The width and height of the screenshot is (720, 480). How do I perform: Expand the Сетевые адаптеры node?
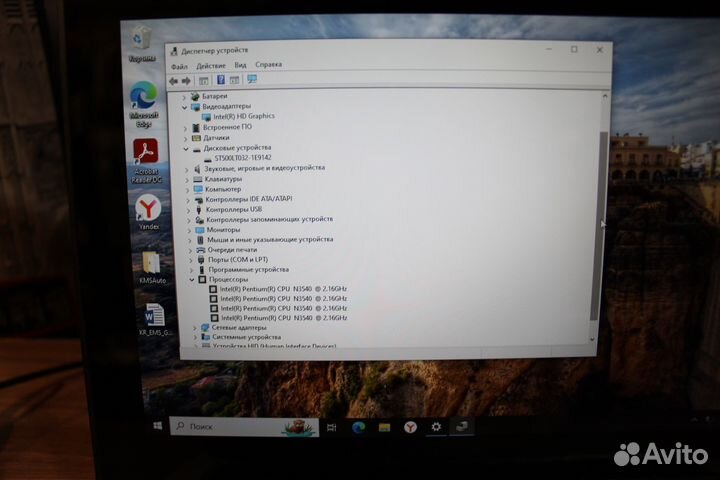click(x=195, y=328)
